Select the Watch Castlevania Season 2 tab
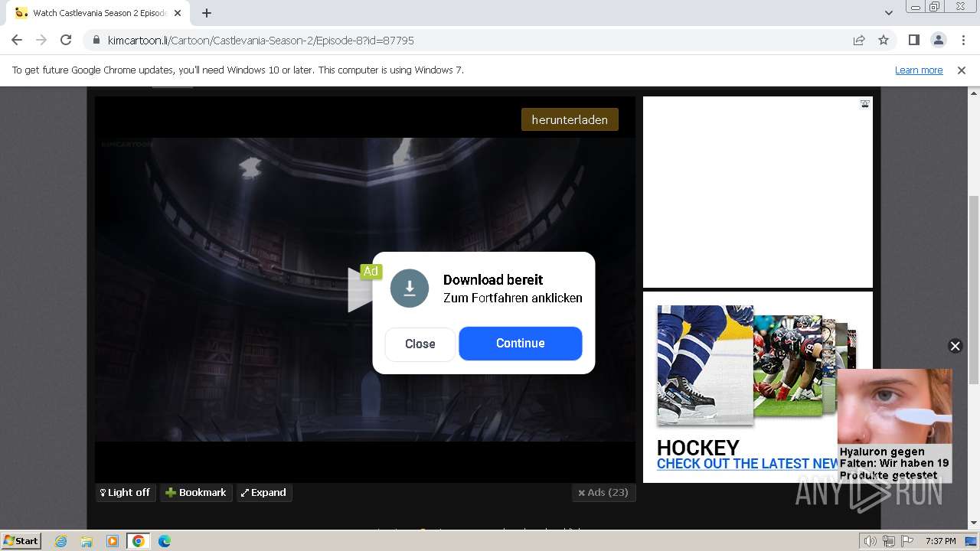This screenshot has height=551, width=980. point(98,13)
